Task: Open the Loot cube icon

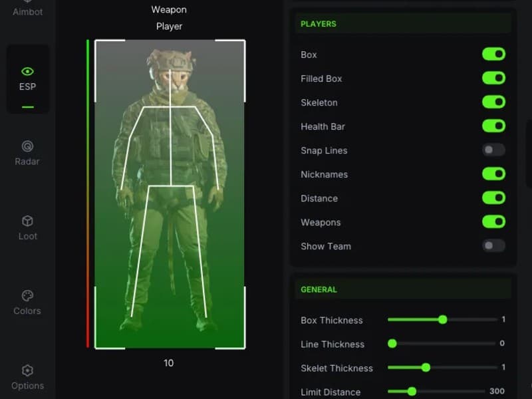Action: pyautogui.click(x=27, y=221)
